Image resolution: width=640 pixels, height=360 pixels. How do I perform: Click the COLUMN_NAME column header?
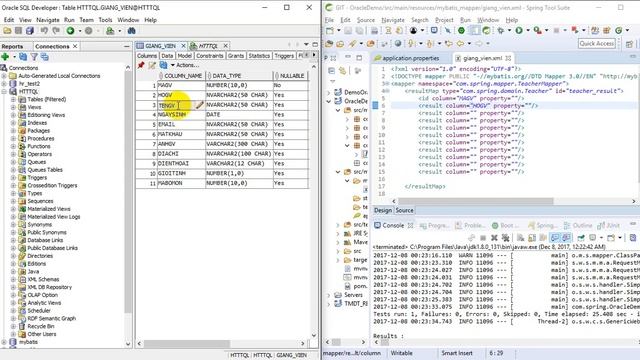pyautogui.click(x=181, y=76)
